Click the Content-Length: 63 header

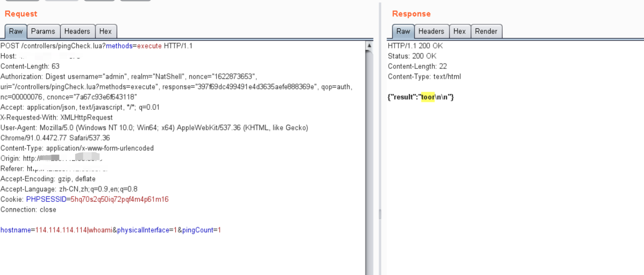pyautogui.click(x=30, y=66)
